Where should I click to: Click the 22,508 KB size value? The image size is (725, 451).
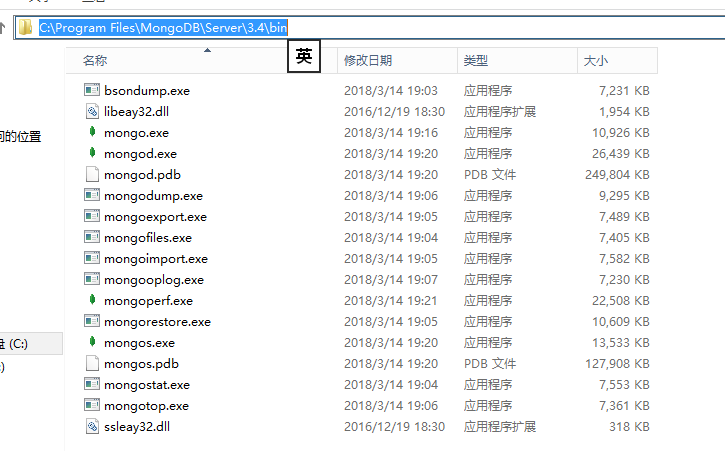tap(621, 301)
